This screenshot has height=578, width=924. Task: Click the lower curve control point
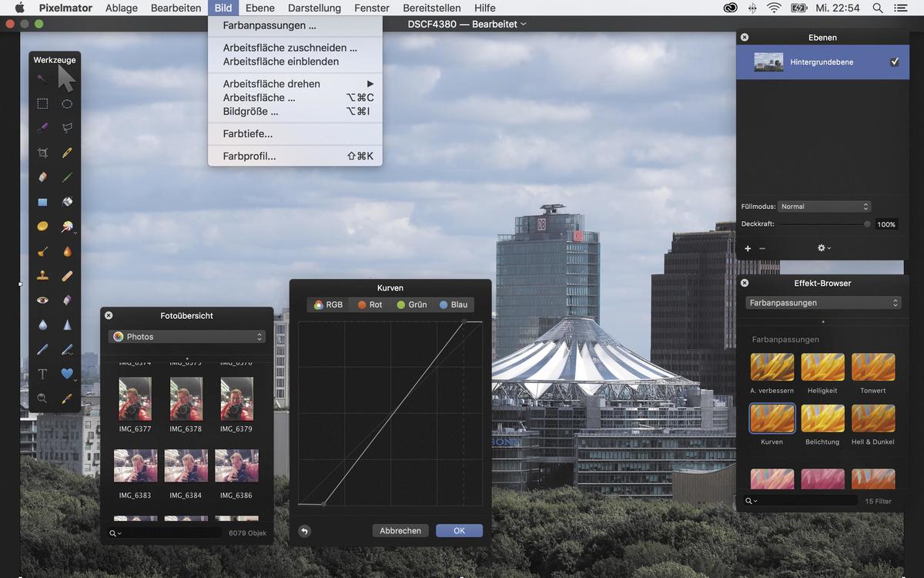click(323, 504)
